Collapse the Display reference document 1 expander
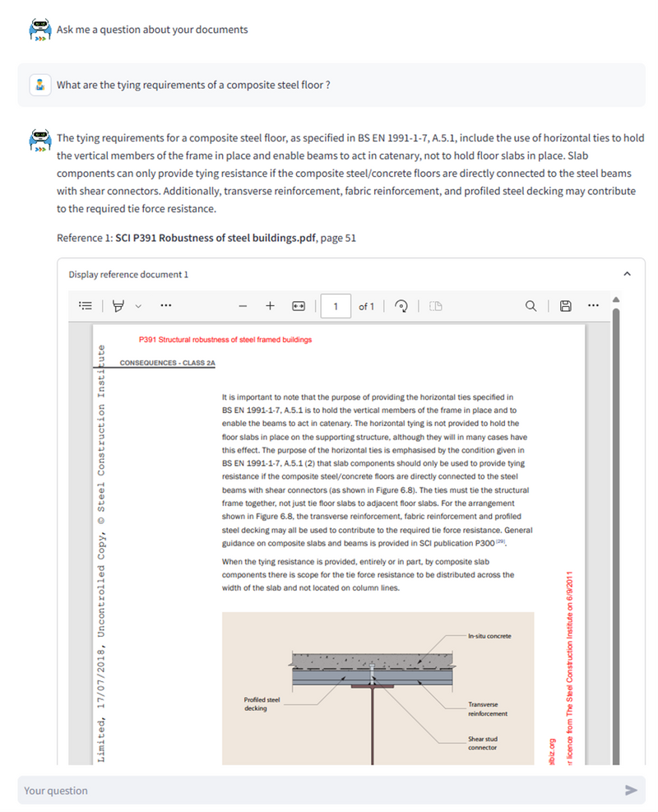Viewport: 658px width, 812px height. click(627, 273)
